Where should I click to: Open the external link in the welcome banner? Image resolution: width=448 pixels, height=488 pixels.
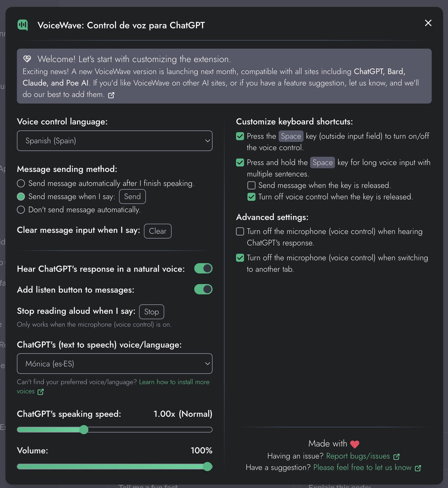point(111,94)
